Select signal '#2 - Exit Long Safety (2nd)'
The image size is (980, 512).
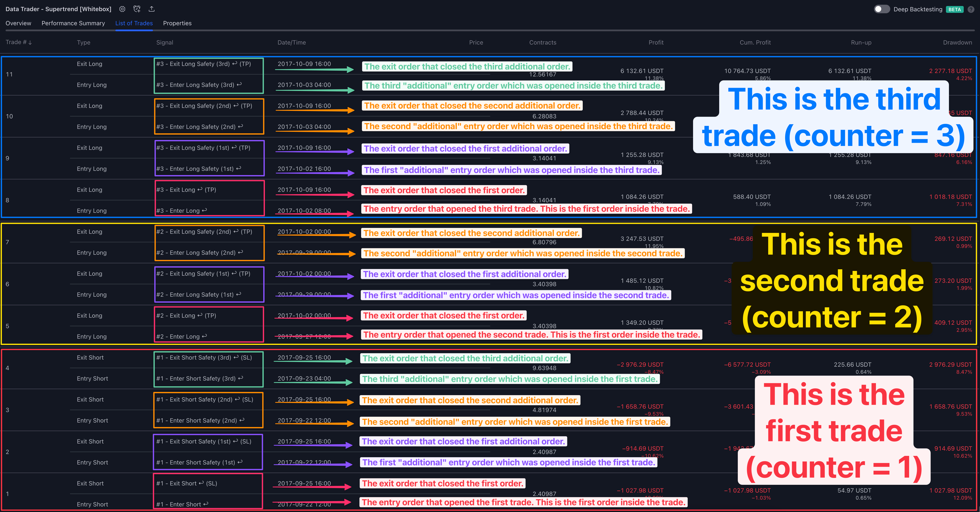204,231
